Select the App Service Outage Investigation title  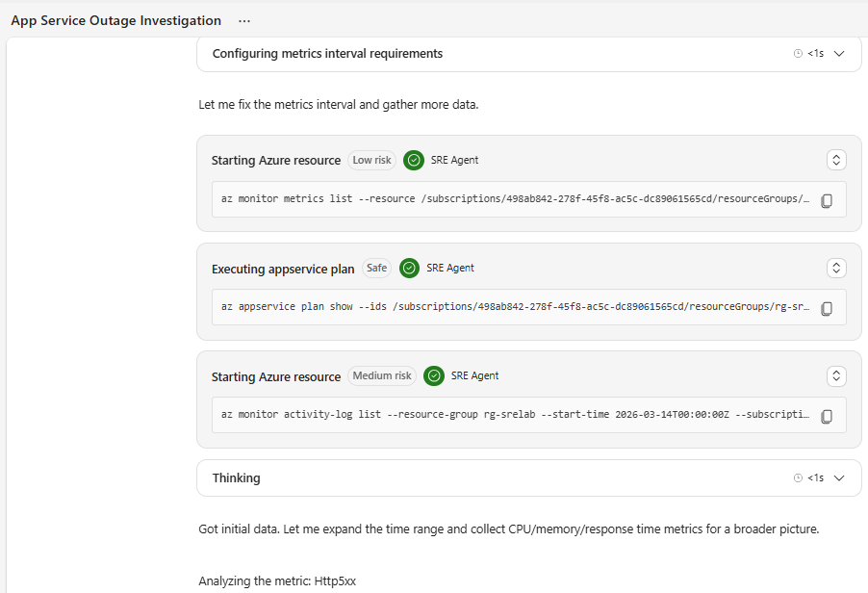(x=115, y=20)
